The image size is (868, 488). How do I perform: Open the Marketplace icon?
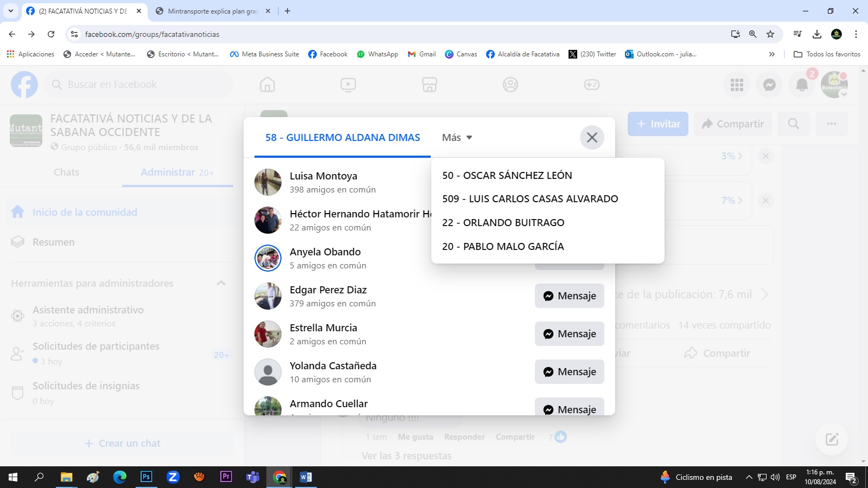pyautogui.click(x=430, y=85)
